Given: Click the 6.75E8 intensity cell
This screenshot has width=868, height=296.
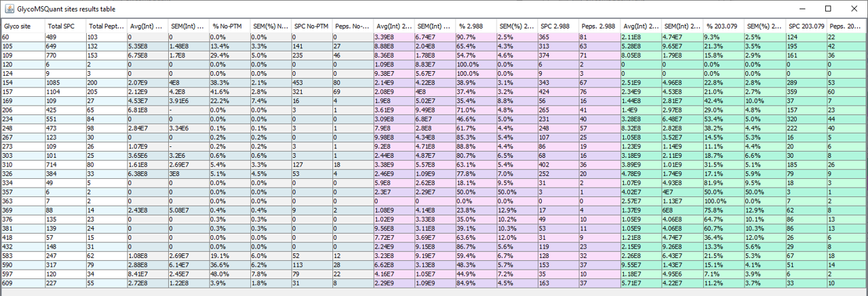Looking at the screenshot, I should [147, 54].
